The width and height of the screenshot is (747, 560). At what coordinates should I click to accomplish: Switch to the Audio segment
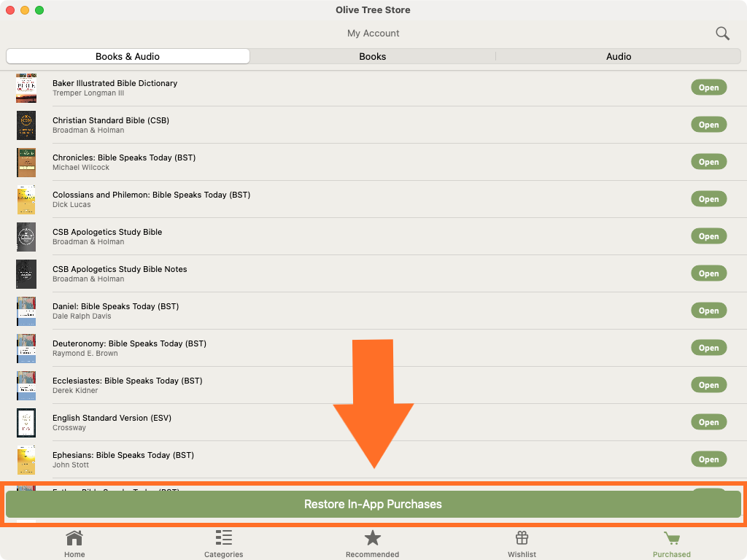pos(619,56)
